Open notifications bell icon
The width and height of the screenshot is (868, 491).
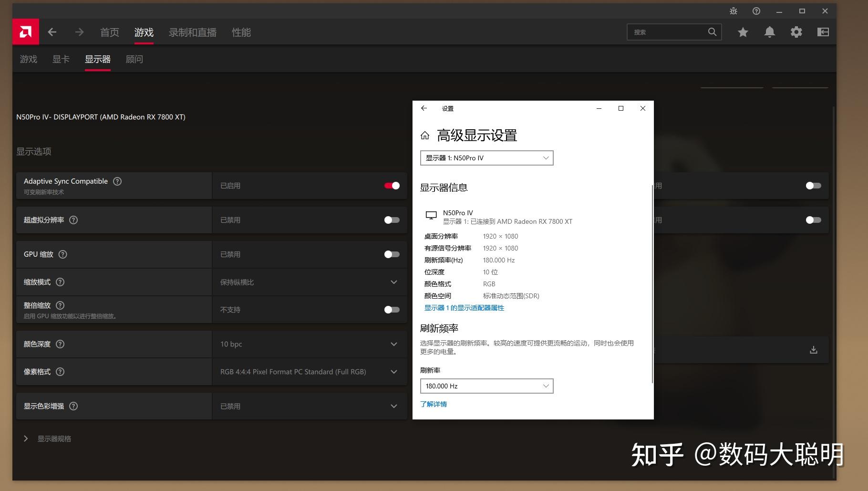(x=770, y=32)
